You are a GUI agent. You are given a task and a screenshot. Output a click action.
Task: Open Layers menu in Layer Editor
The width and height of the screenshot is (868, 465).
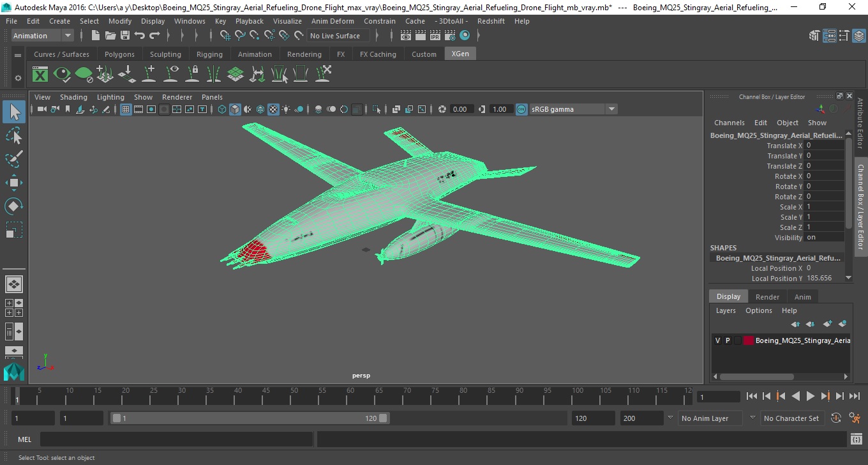726,310
